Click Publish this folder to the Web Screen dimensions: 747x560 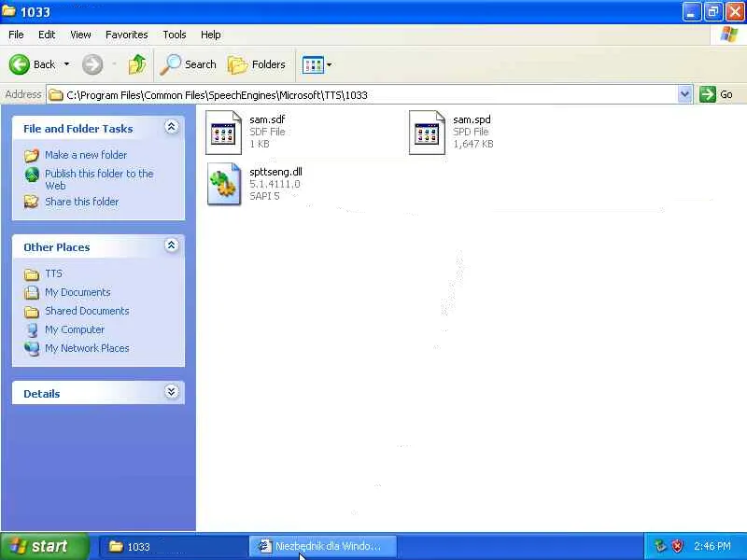coord(99,179)
